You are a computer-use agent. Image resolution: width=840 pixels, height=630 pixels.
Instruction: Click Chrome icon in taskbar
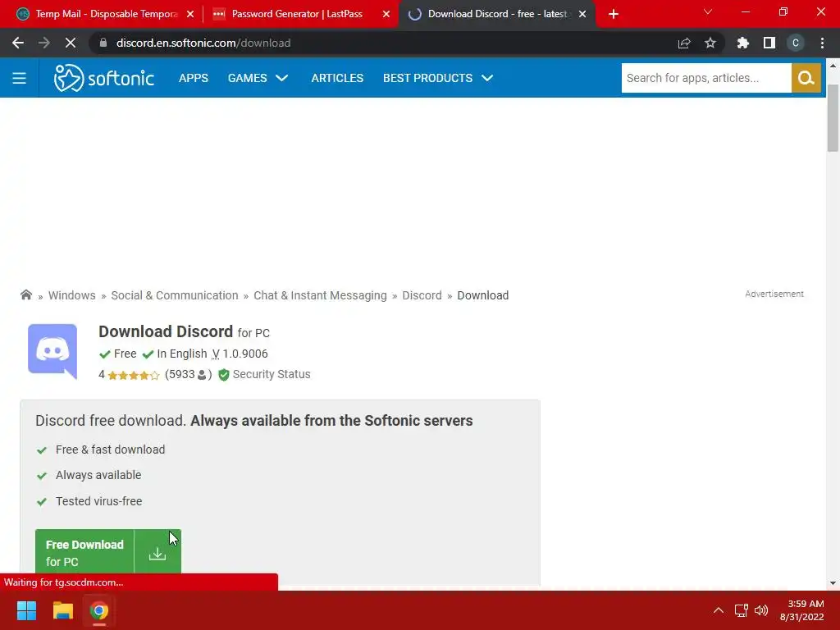point(99,610)
